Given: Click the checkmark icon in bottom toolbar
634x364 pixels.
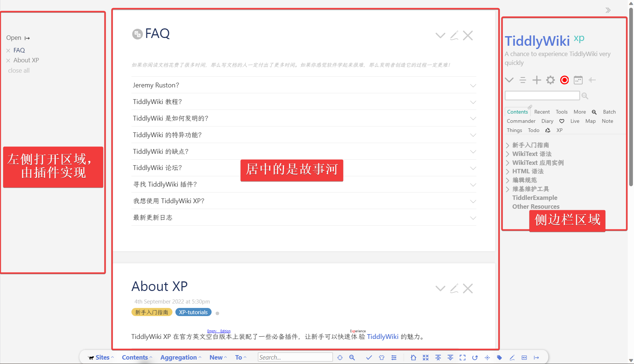Looking at the screenshot, I should point(369,357).
